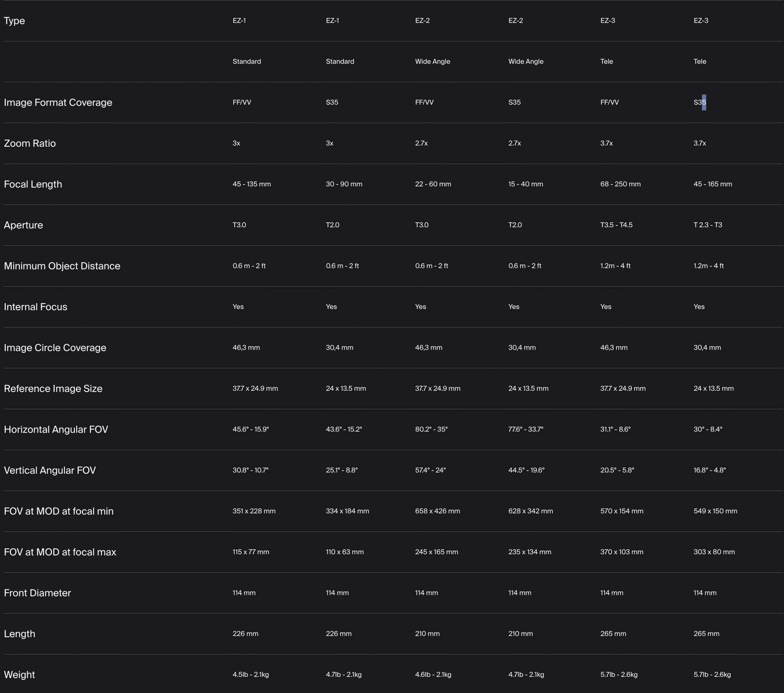Click FOV value '235 x 134 mm'
Image resolution: width=784 pixels, height=693 pixels.
tap(530, 552)
